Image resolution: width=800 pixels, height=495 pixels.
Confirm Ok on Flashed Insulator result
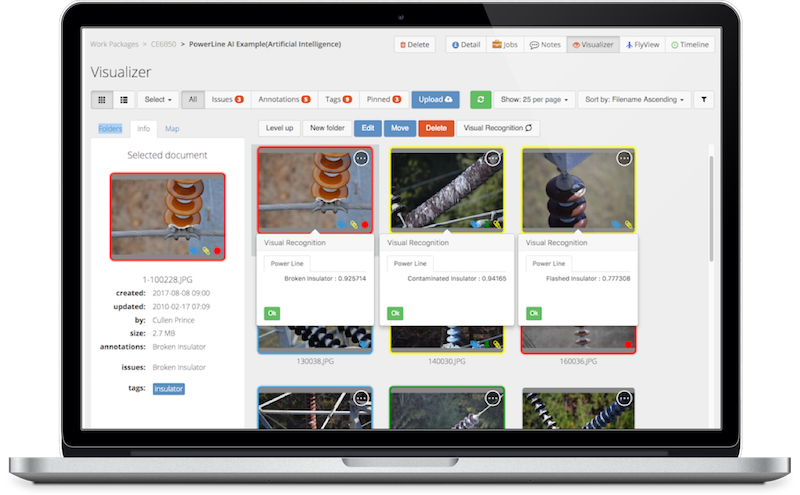534,313
